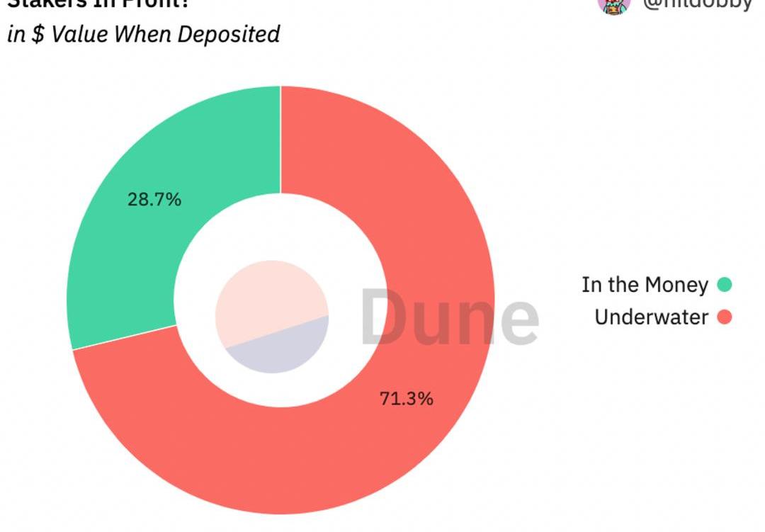Toggle the "In the Money" legend label
The image size is (765, 532).
[x=645, y=285]
